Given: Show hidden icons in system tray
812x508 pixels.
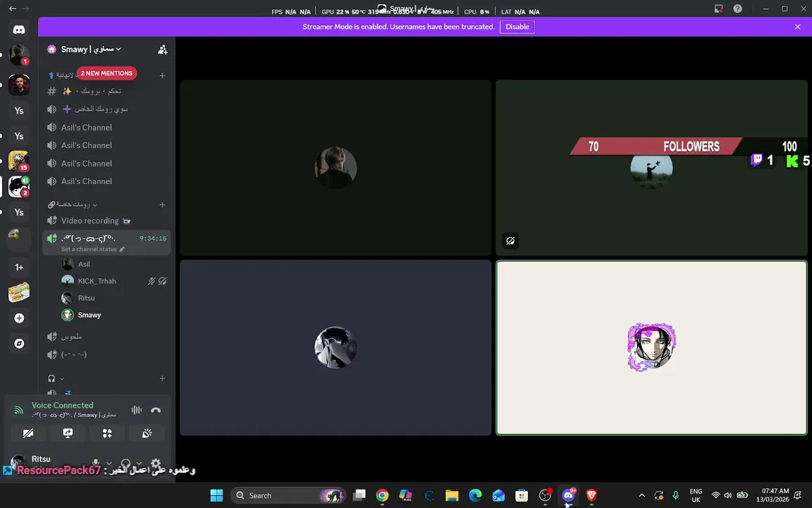Looking at the screenshot, I should coord(641,495).
